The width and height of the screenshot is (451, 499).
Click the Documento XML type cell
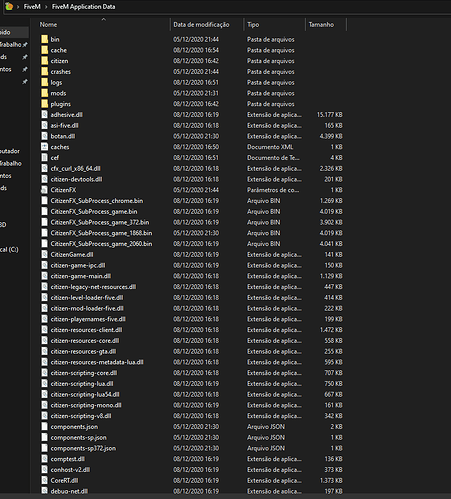pyautogui.click(x=270, y=147)
